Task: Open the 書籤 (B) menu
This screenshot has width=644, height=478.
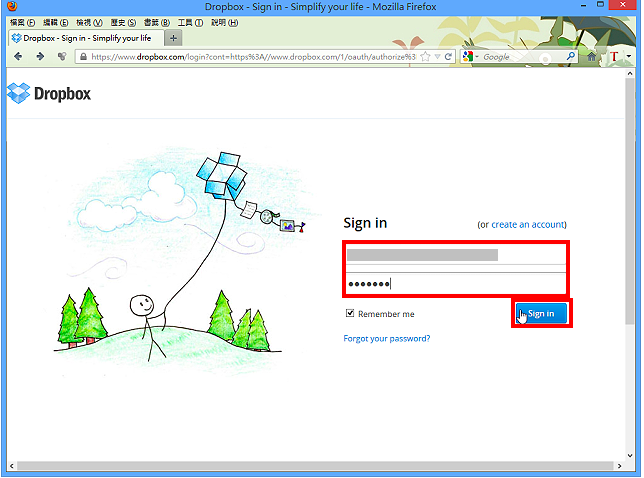Action: [x=156, y=23]
